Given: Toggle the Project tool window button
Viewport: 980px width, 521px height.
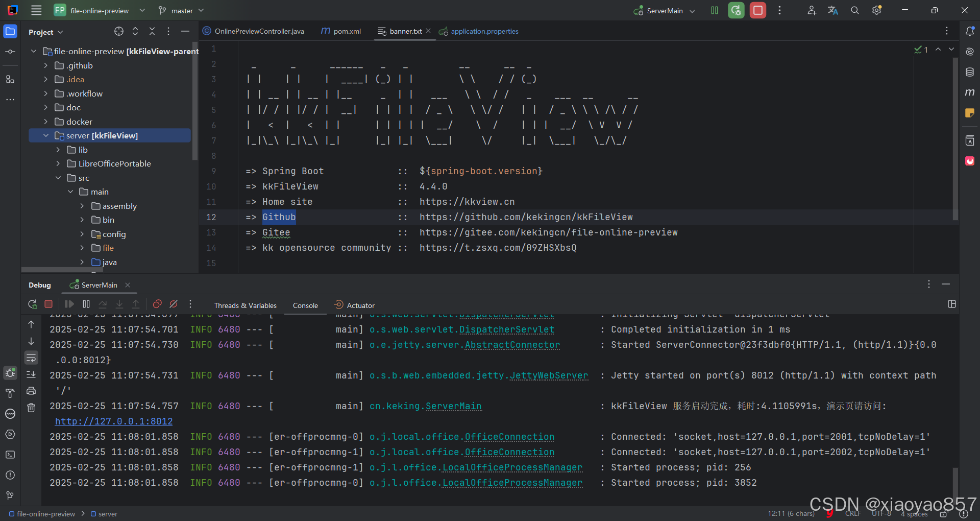Looking at the screenshot, I should click(x=10, y=31).
